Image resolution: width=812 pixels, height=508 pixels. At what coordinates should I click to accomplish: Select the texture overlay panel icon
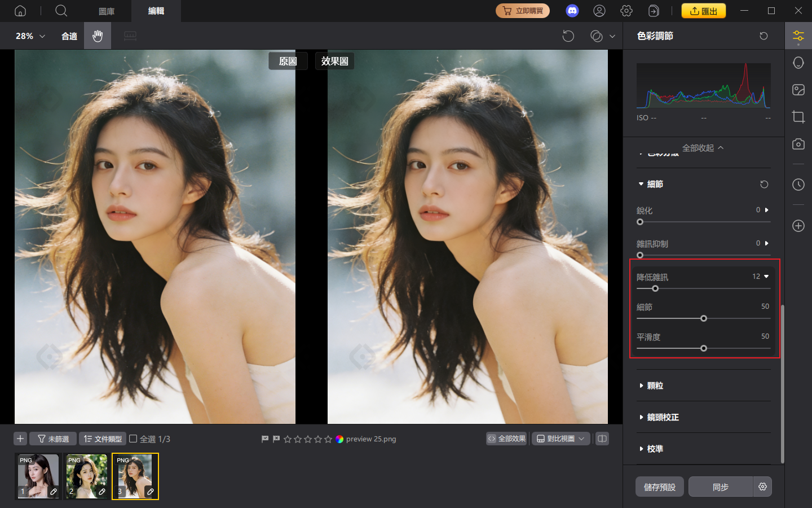tap(798, 89)
